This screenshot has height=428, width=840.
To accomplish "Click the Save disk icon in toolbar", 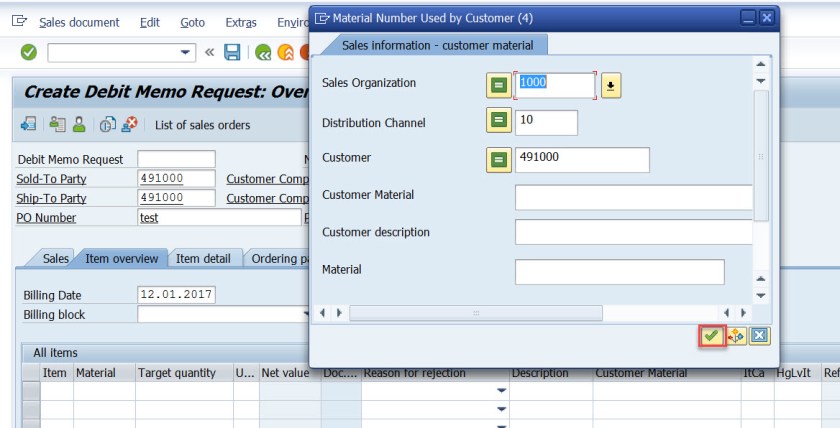I will [x=232, y=52].
